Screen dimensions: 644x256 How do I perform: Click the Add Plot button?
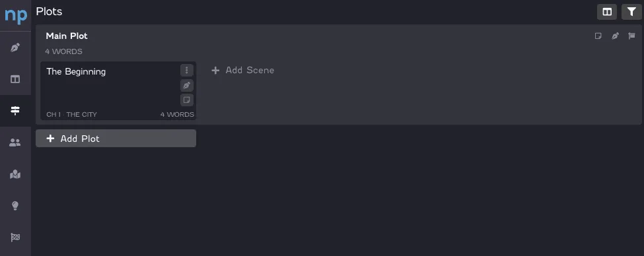pos(116,139)
